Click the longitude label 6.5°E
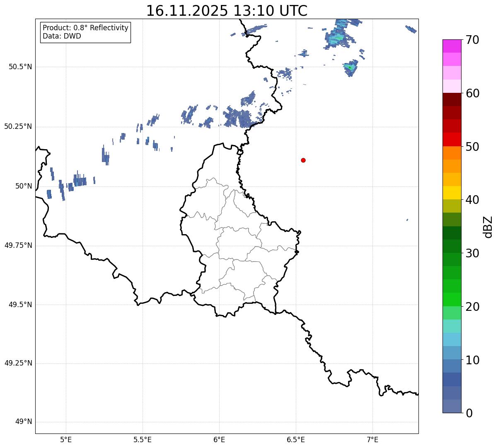 coord(296,440)
